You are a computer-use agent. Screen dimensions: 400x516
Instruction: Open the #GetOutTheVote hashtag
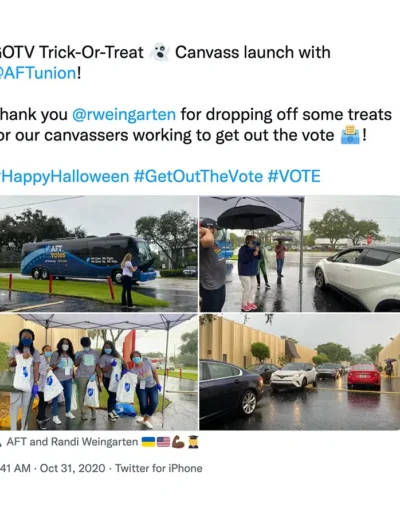click(x=198, y=176)
